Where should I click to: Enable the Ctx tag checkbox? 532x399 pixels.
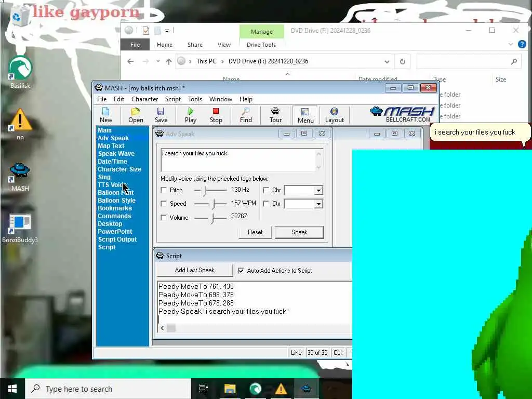[266, 204]
